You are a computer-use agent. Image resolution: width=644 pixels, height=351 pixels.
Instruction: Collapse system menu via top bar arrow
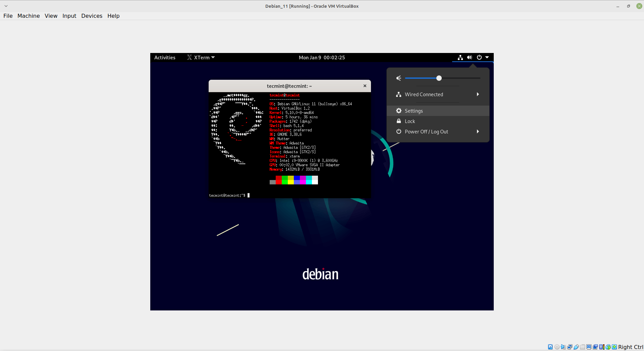[487, 58]
